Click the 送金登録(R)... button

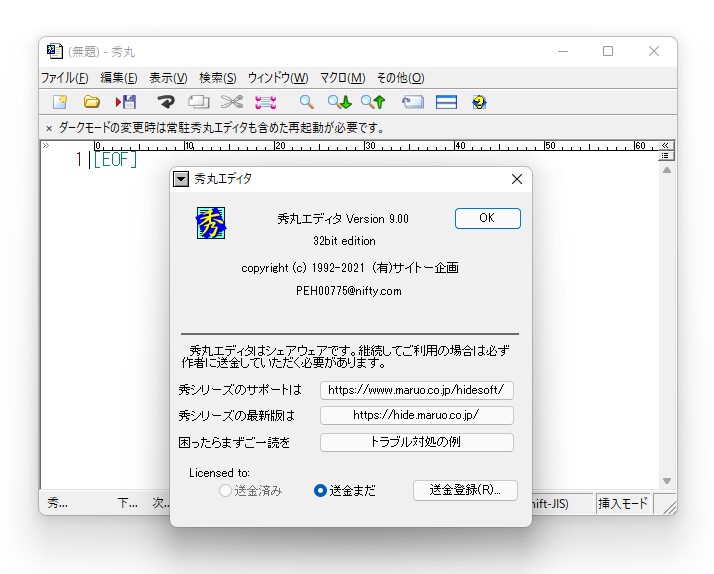click(x=465, y=490)
